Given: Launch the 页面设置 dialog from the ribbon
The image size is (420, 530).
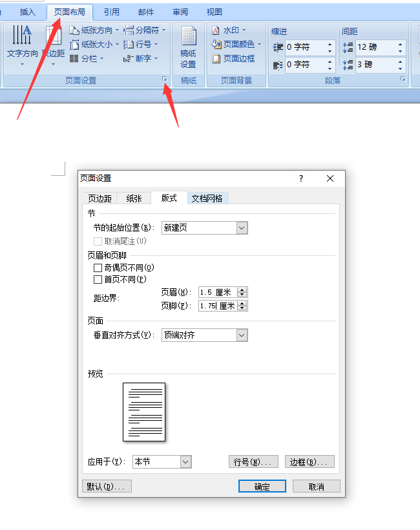Looking at the screenshot, I should click(165, 79).
